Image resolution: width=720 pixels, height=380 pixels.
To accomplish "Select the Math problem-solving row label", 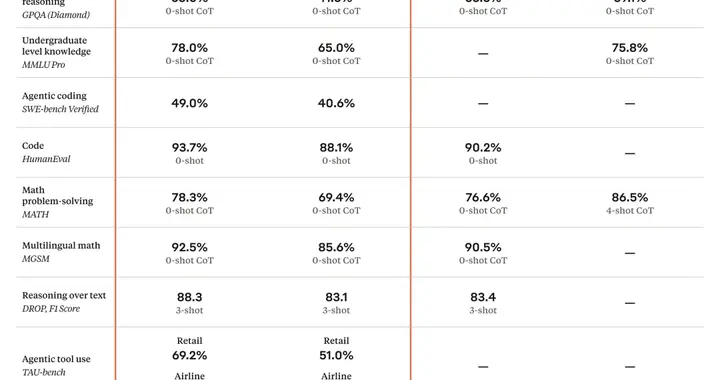I will click(57, 196).
